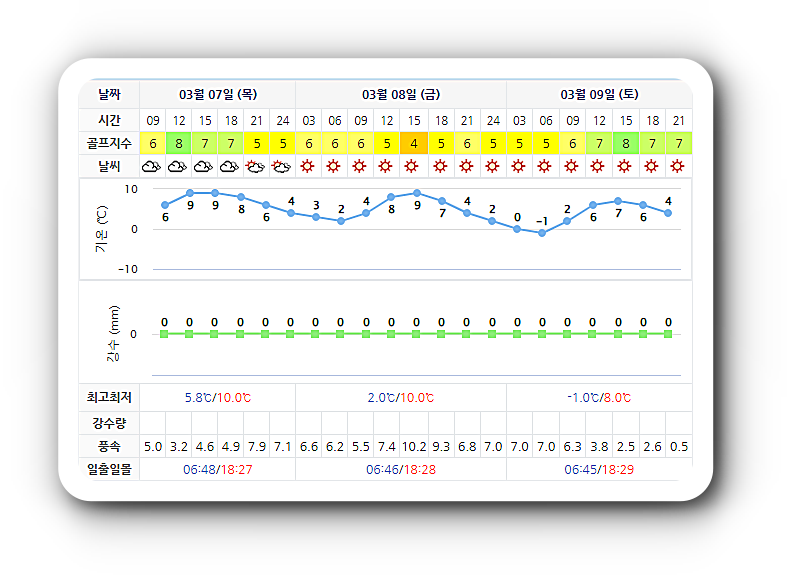Select the 일출일몰 row label
This screenshot has width=787, height=575.
109,470
